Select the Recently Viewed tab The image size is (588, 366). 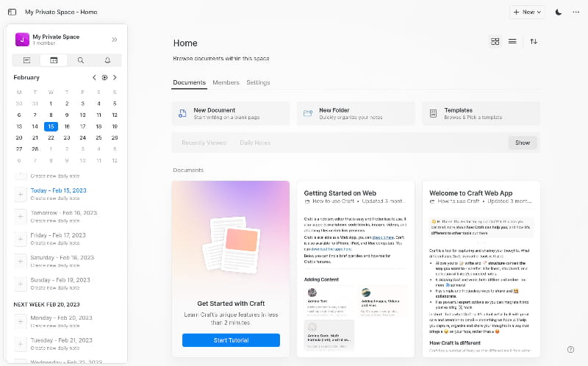204,143
